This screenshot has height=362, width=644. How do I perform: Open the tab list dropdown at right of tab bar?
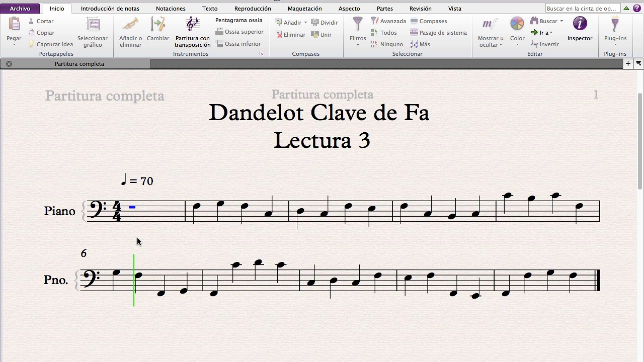click(638, 63)
